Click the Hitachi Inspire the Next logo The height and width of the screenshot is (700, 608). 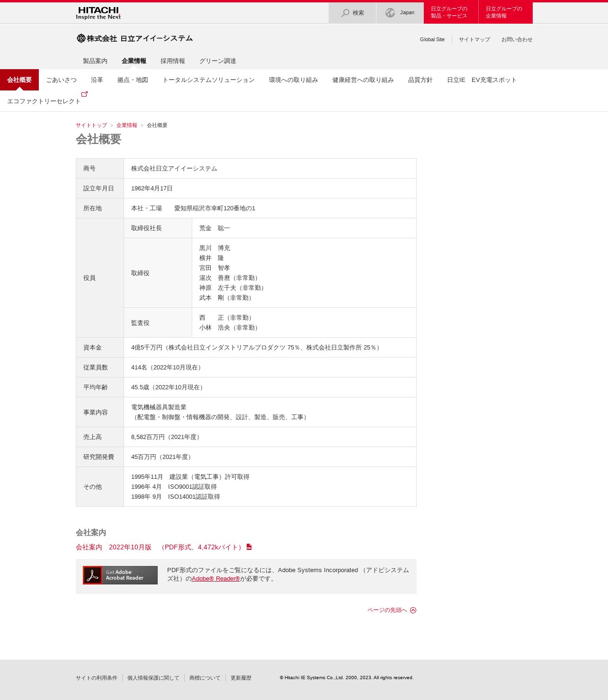click(x=98, y=13)
